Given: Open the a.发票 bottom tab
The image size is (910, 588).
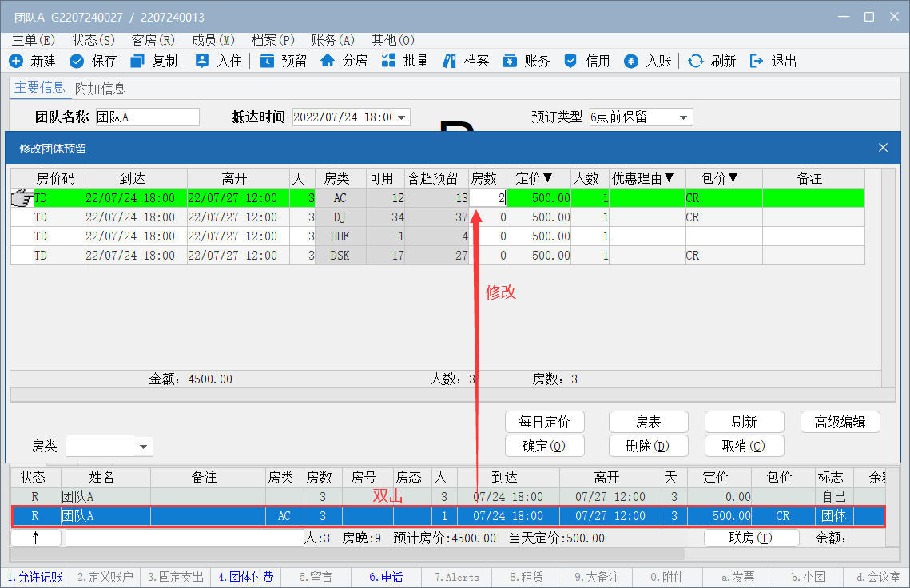Looking at the screenshot, I should tap(737, 577).
